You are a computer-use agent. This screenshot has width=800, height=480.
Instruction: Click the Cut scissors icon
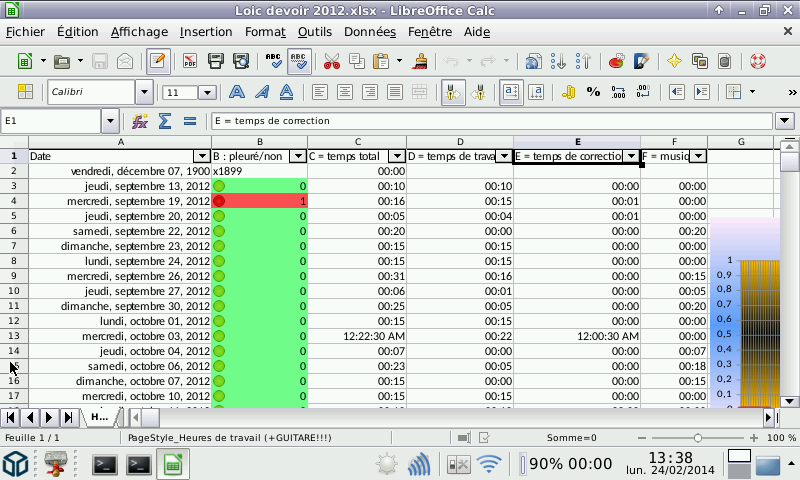coord(332,62)
